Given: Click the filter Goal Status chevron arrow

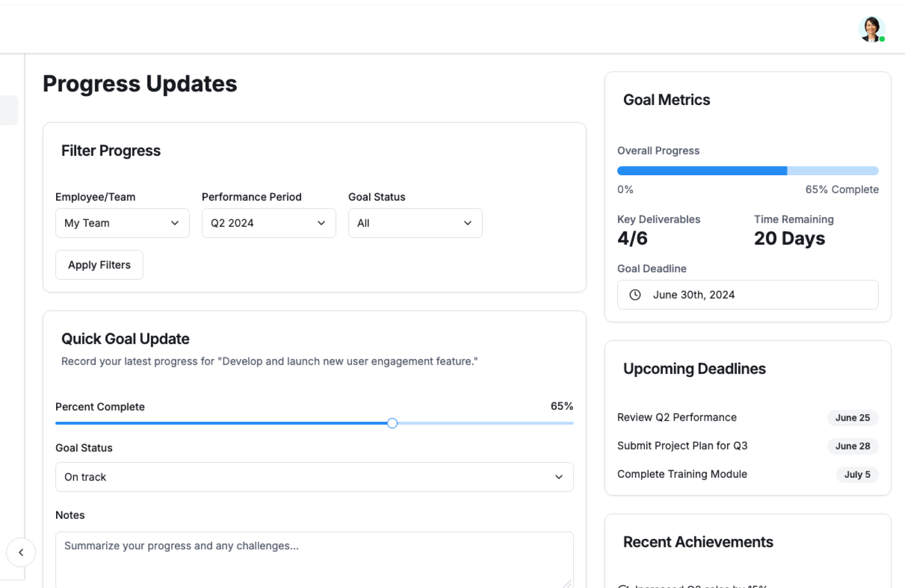Looking at the screenshot, I should point(468,223).
